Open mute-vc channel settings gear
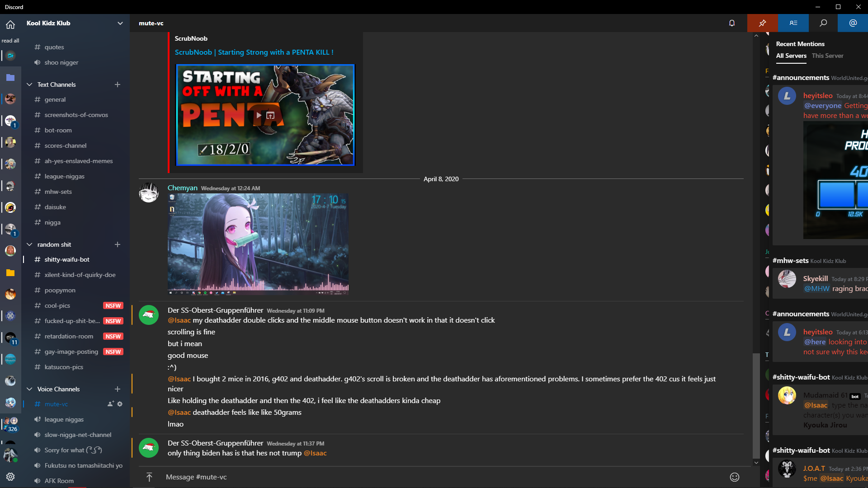 coord(120,404)
